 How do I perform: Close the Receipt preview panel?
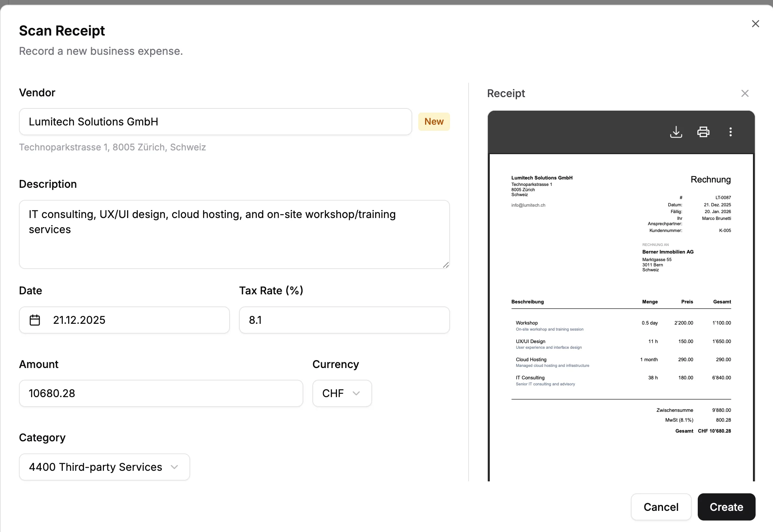(x=745, y=93)
